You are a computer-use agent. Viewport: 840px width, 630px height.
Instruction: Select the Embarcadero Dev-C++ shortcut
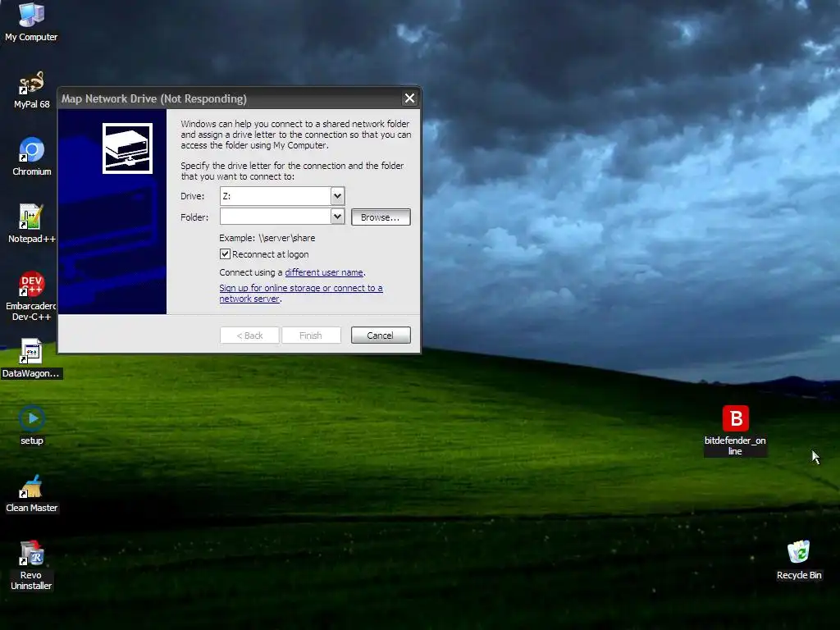pos(31,296)
